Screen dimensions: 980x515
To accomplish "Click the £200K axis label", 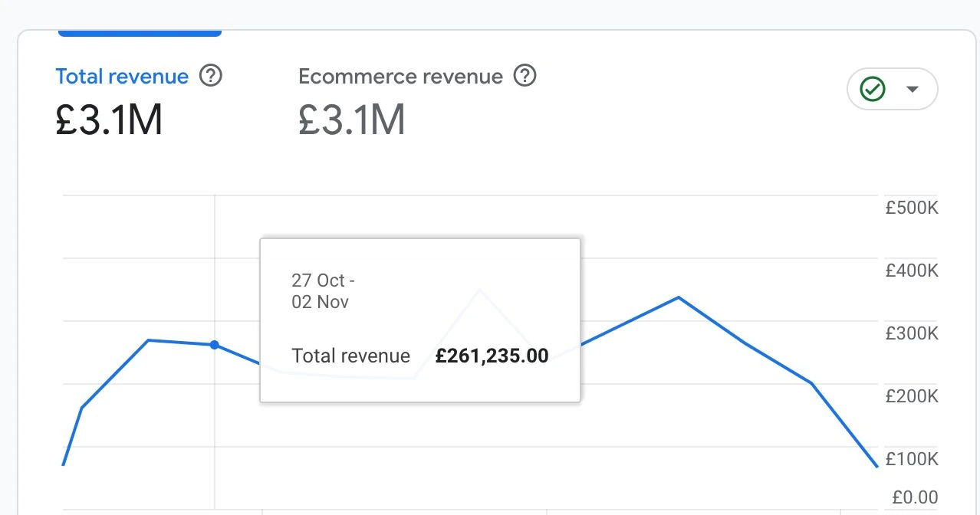I will coord(912,396).
